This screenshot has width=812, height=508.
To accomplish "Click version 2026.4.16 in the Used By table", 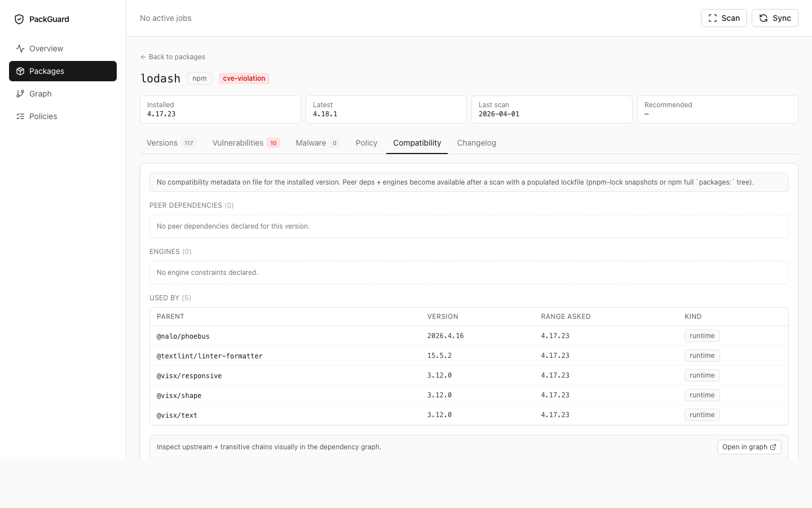I will pos(445,336).
